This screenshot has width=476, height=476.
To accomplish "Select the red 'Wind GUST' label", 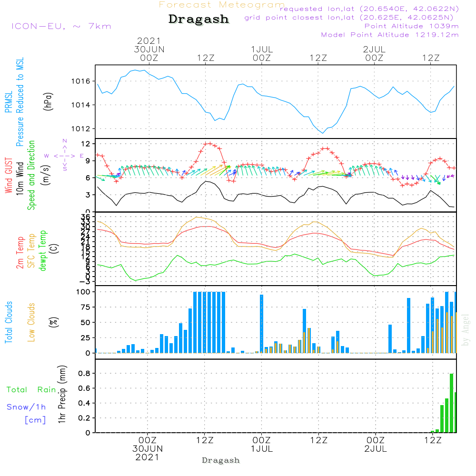I will coord(9,175).
